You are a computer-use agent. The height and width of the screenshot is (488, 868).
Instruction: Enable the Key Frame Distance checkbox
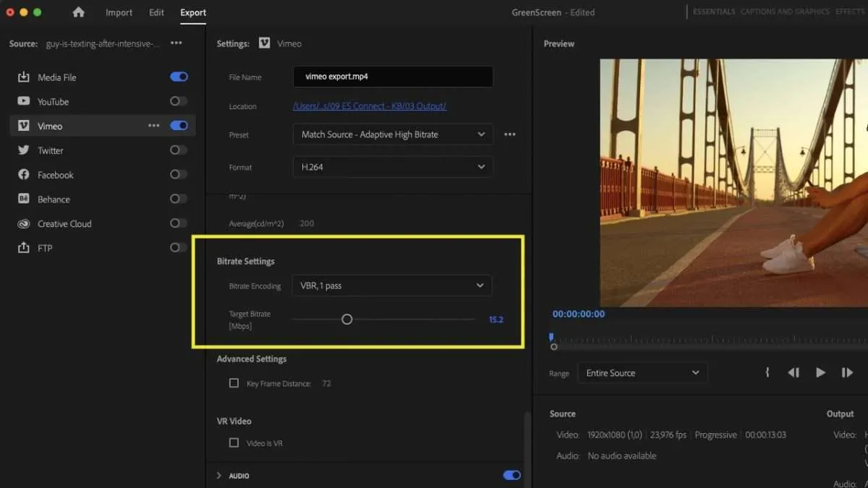click(x=234, y=383)
